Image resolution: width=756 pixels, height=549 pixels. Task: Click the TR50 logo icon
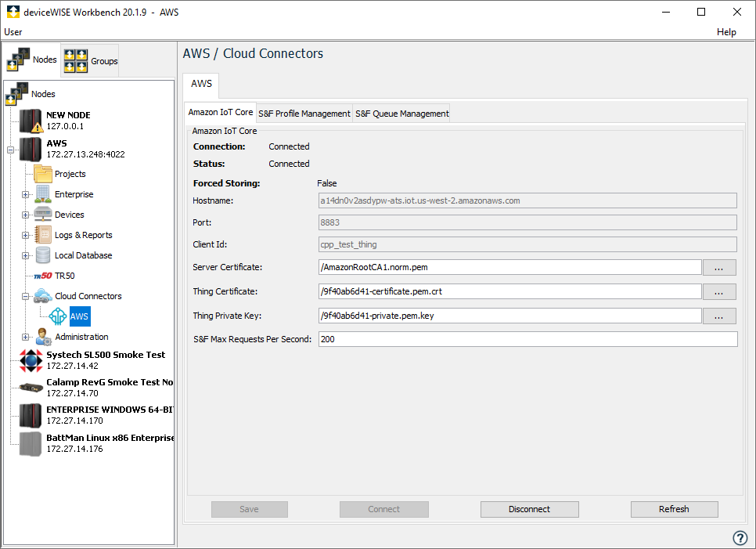pyautogui.click(x=43, y=276)
